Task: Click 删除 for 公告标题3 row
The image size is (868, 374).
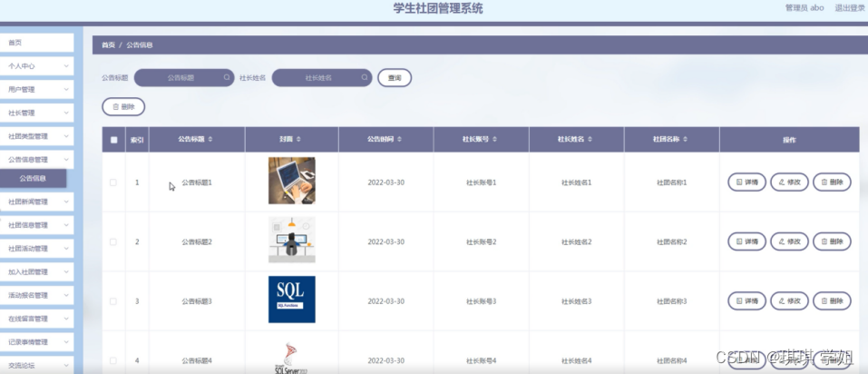Action: (x=832, y=300)
